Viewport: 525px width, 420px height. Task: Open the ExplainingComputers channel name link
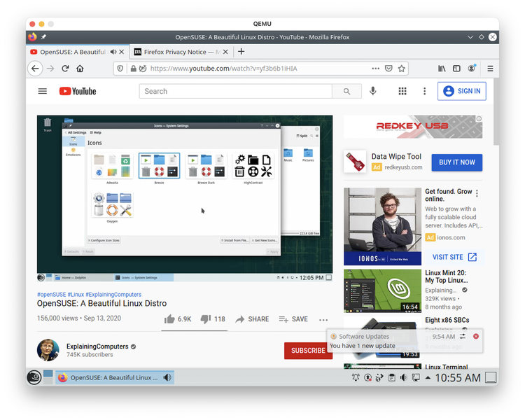click(97, 346)
